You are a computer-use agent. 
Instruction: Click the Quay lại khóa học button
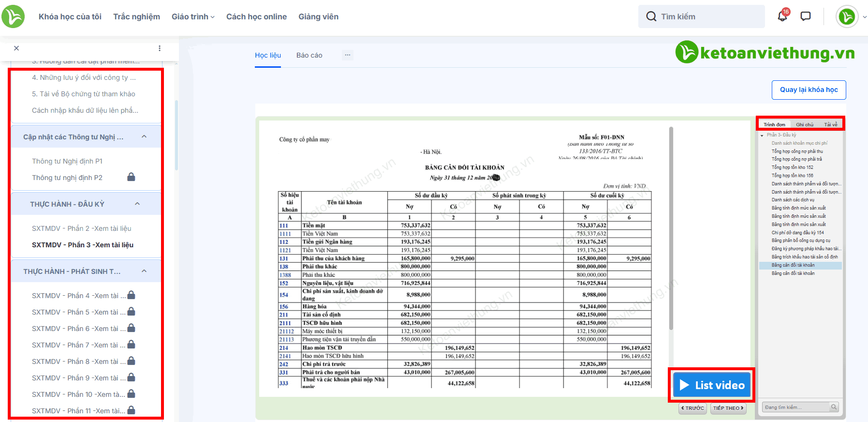pyautogui.click(x=809, y=90)
